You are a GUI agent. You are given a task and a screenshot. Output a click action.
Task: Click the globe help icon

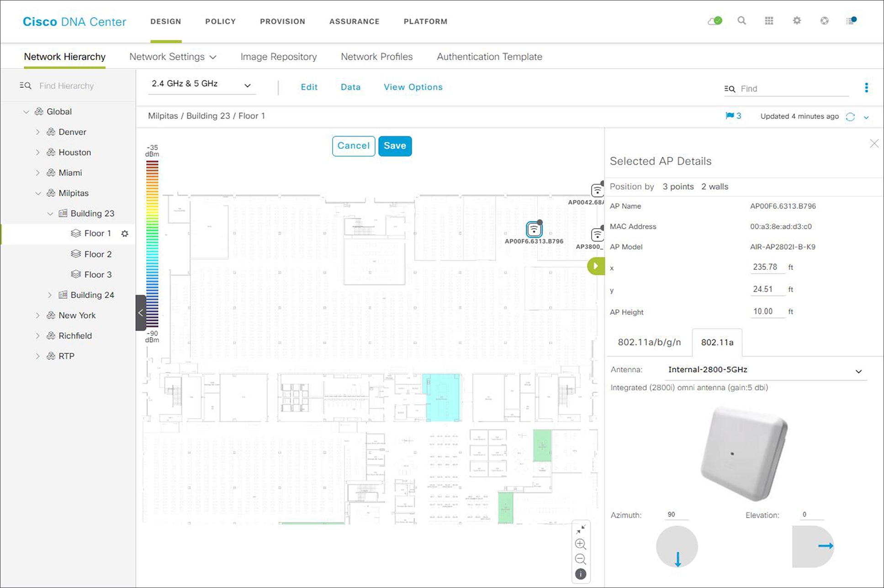[x=824, y=21]
